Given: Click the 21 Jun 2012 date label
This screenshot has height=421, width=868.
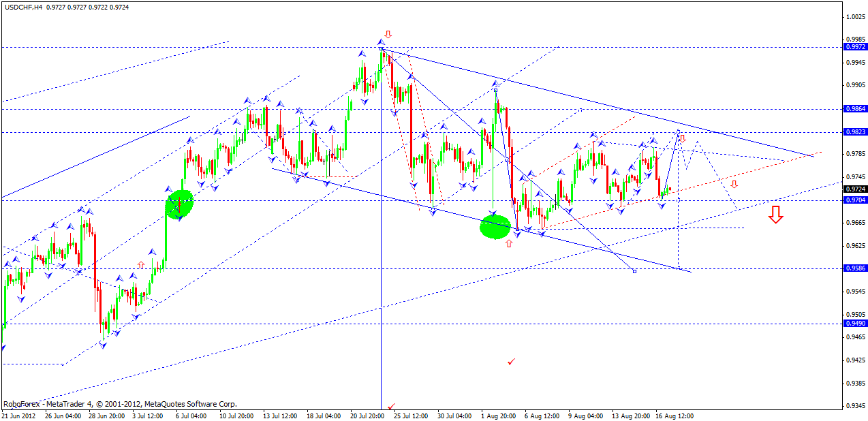Looking at the screenshot, I should coord(18,416).
